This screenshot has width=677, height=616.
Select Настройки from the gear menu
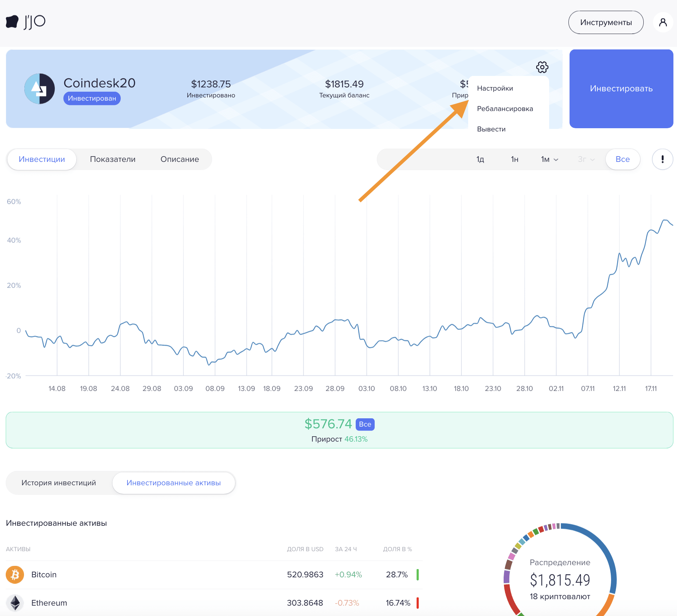coord(495,88)
